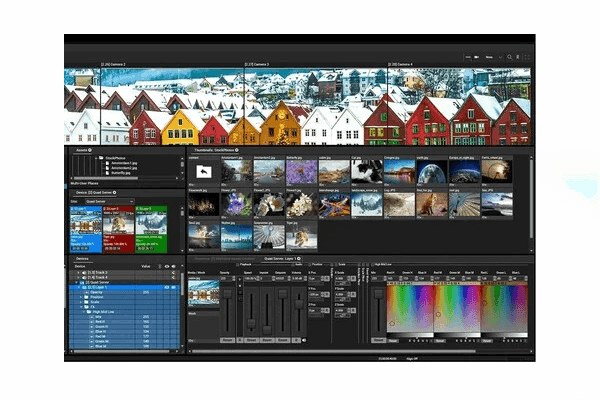This screenshot has height=400, width=600.
Task: Switch to the Assets tab
Action: tap(82, 150)
